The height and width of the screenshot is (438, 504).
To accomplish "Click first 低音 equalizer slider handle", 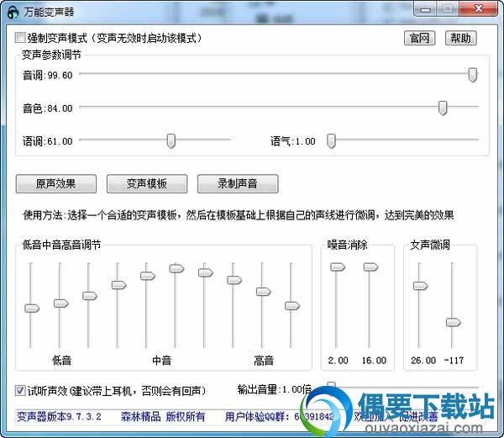I will [x=32, y=309].
